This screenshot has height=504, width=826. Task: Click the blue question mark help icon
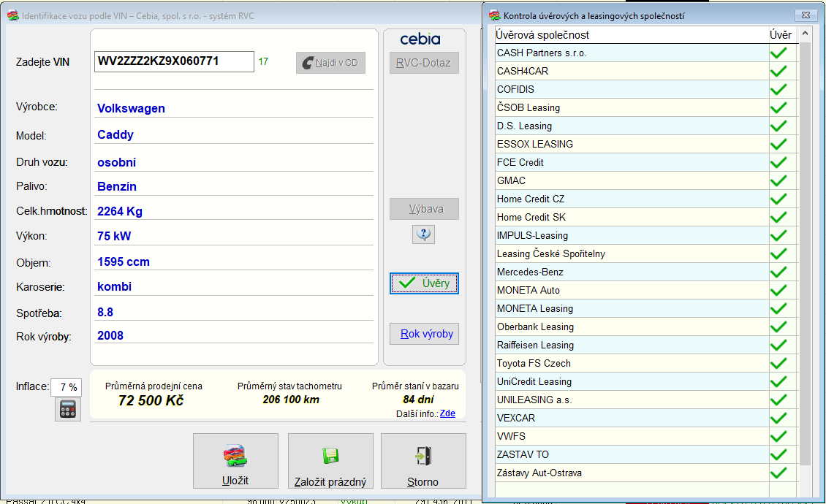point(424,234)
